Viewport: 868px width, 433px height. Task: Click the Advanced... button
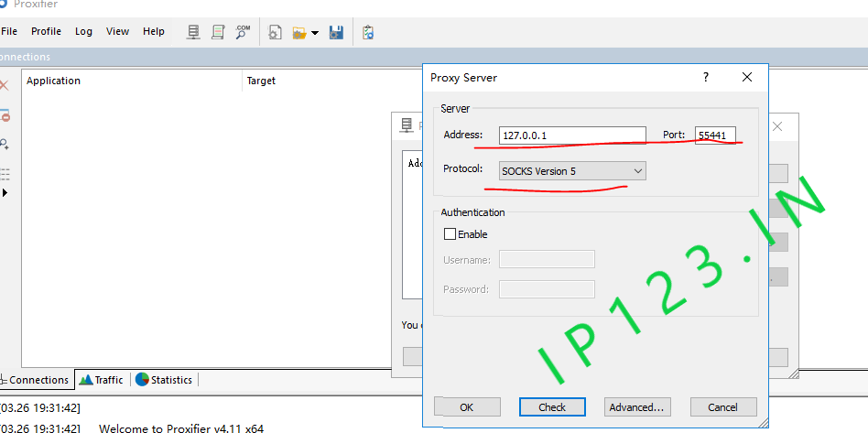(x=636, y=407)
